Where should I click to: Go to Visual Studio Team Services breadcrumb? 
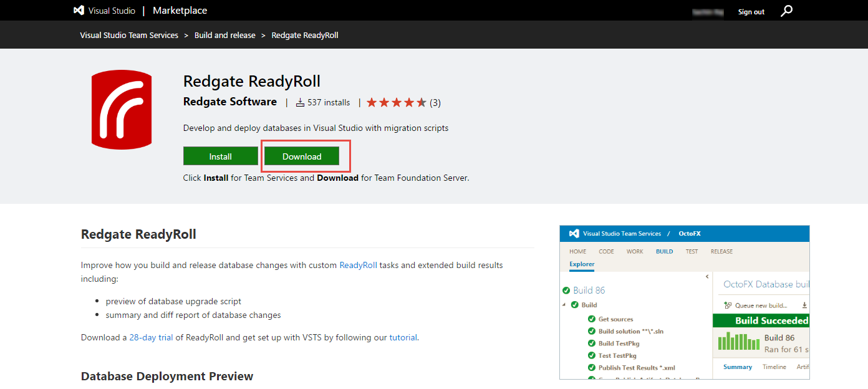pos(129,35)
